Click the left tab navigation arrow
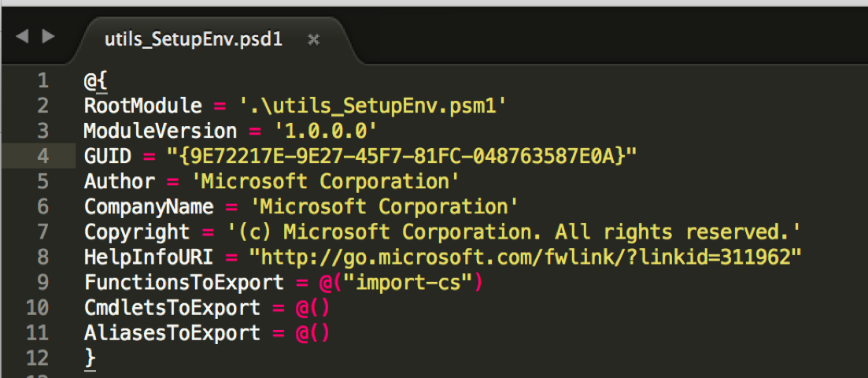This screenshot has width=868, height=378. coord(22,37)
